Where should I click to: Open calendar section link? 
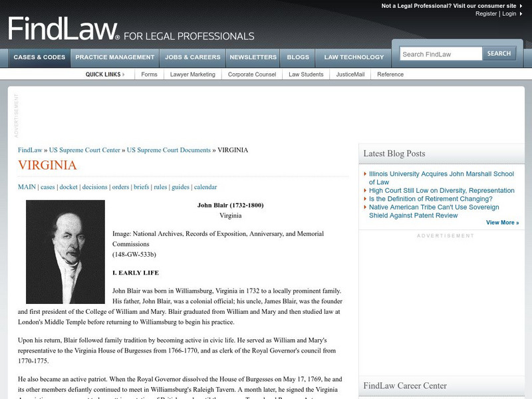click(x=205, y=187)
